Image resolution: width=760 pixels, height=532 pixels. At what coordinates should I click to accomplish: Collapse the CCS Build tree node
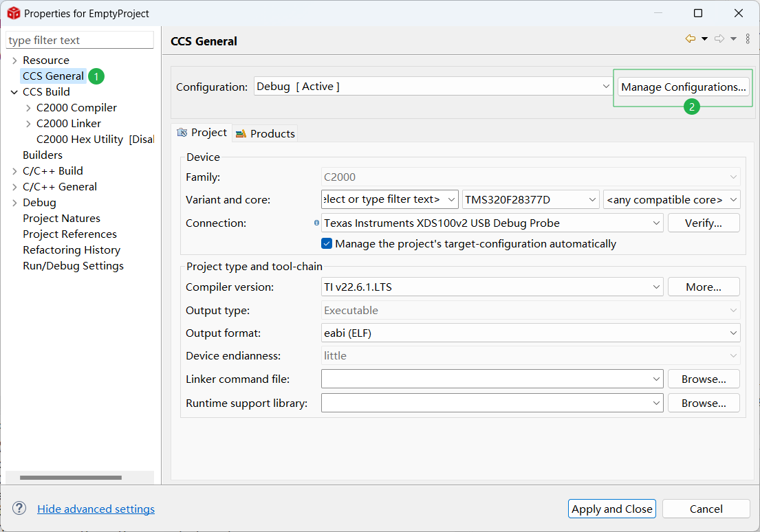click(14, 92)
